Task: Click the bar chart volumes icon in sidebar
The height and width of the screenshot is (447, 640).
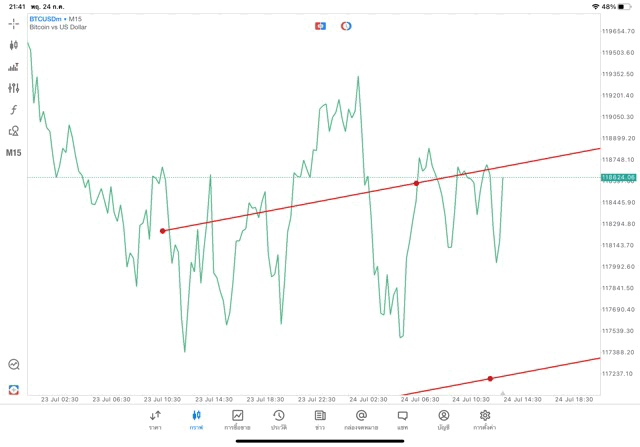Action: [13, 67]
